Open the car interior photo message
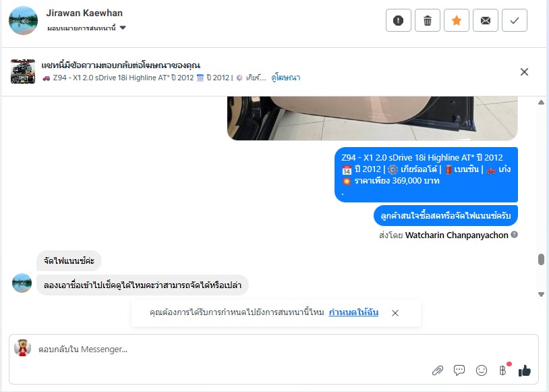Screen dimensions: 549x392 pyautogui.click(x=372, y=118)
